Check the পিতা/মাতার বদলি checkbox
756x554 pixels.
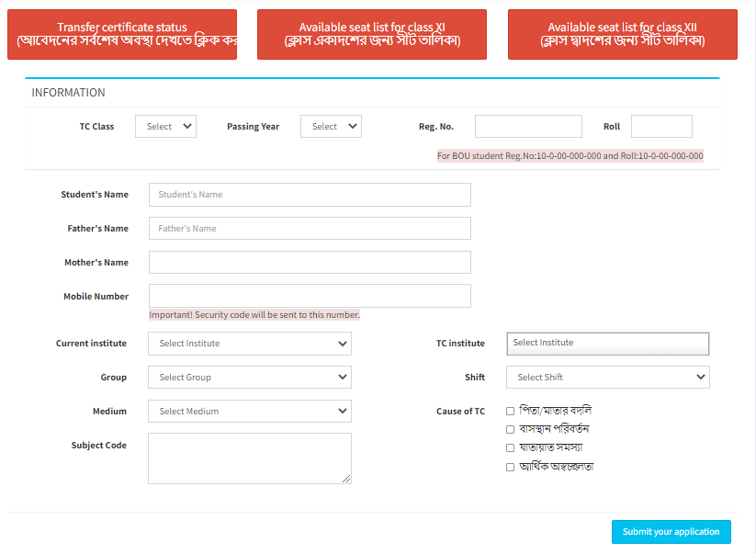[511, 411]
